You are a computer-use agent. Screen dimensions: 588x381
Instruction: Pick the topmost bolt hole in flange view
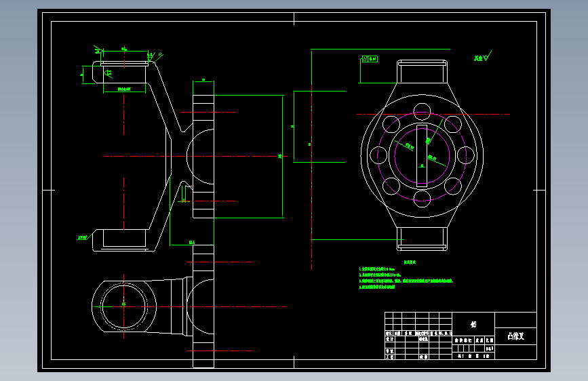click(422, 111)
